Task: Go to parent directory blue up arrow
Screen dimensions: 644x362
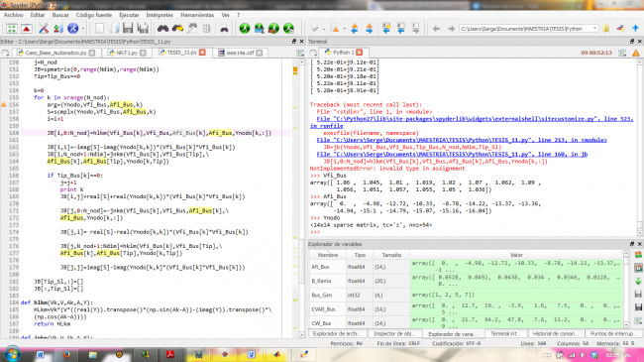Action: coord(635,29)
